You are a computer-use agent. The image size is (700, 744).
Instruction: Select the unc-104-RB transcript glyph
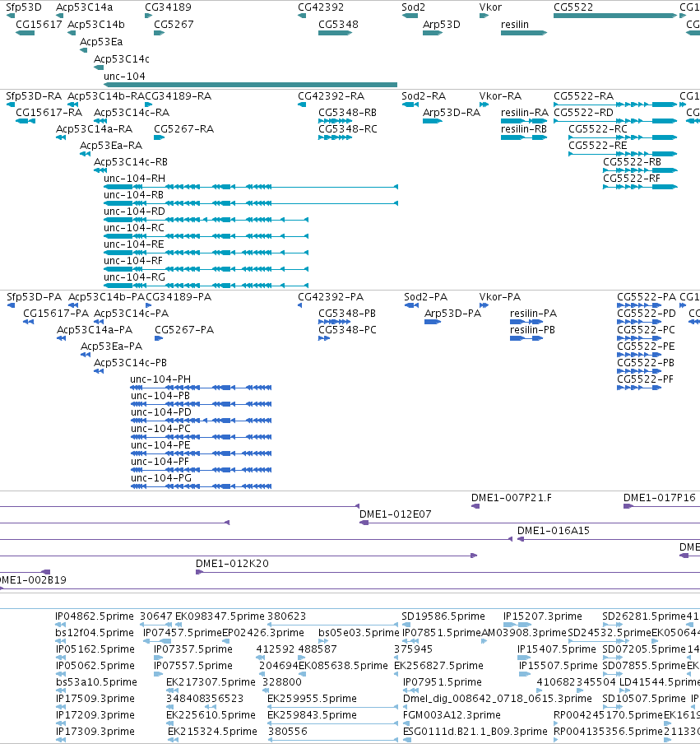click(250, 203)
